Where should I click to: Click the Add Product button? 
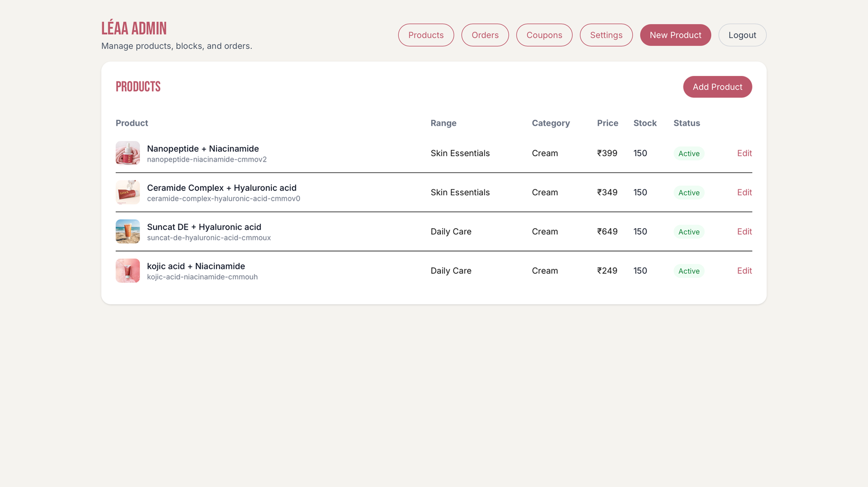717,87
